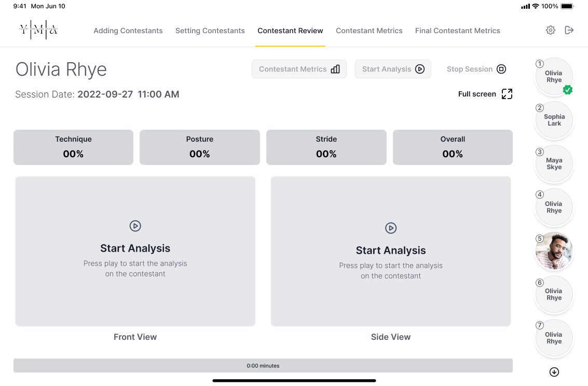Click the Stop Session label

(x=470, y=69)
